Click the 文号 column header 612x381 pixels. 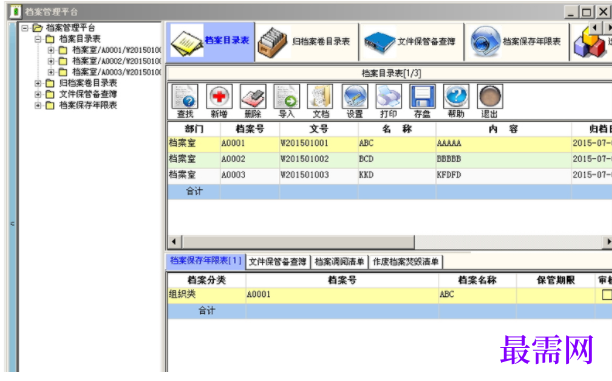click(x=319, y=129)
